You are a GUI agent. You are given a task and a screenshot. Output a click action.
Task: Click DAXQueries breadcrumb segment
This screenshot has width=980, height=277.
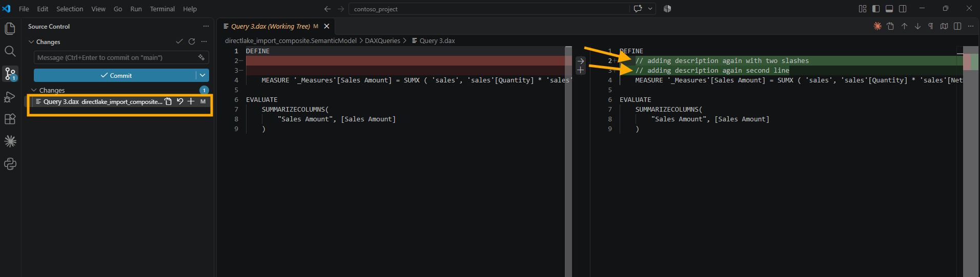[x=382, y=40]
